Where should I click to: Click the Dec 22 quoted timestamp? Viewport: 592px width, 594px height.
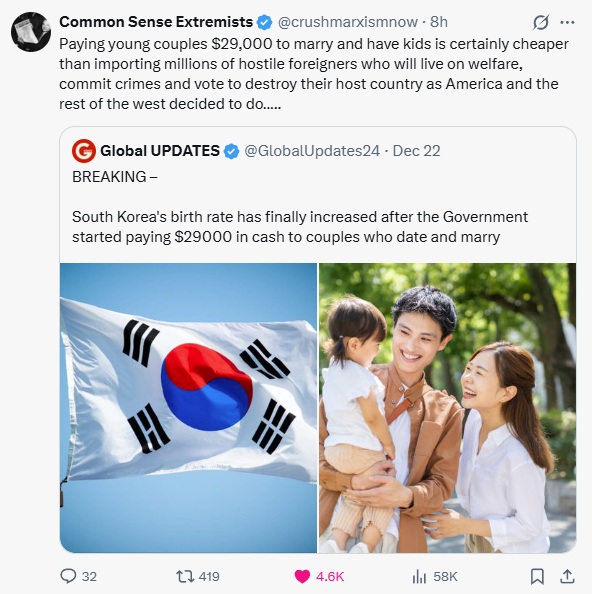tap(417, 151)
